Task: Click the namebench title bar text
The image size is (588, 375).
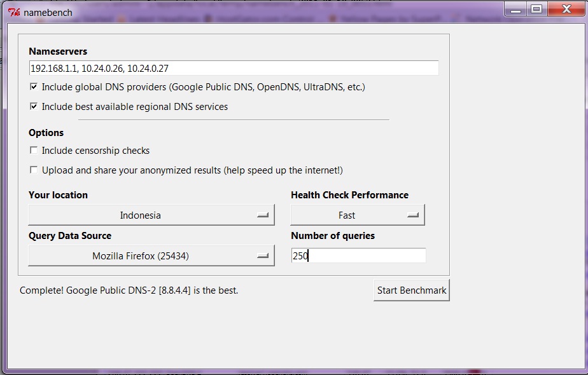Action: pos(48,12)
